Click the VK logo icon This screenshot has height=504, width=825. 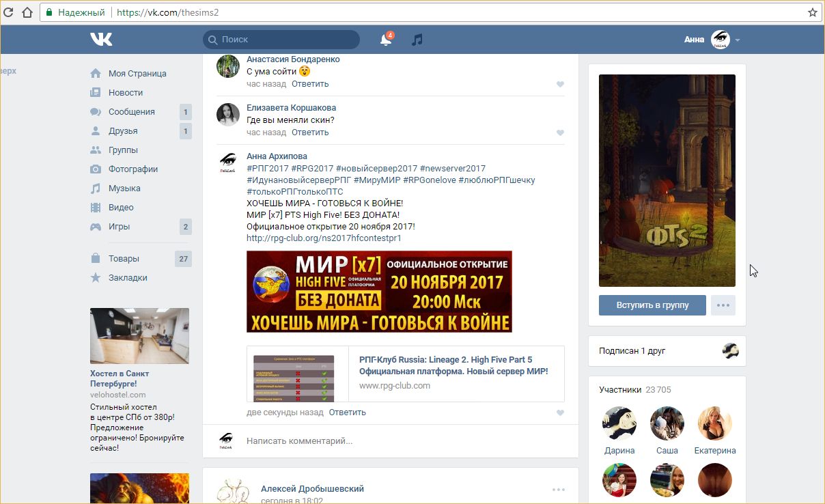[101, 40]
